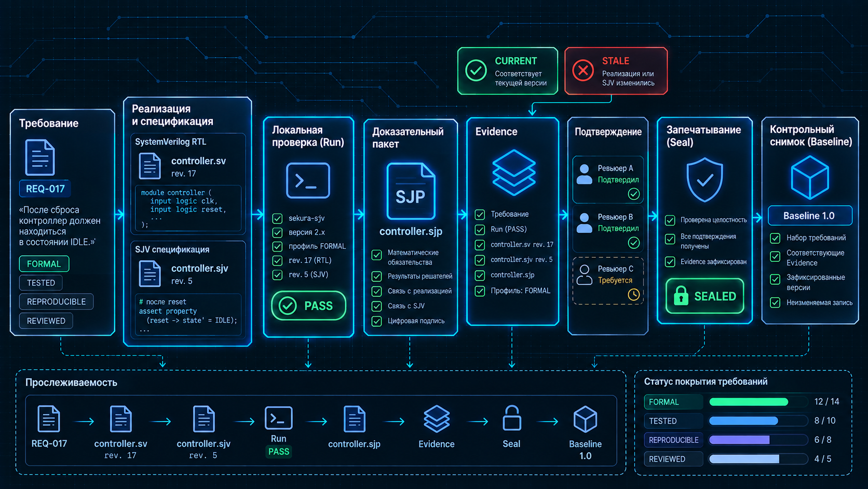Toggle the профиль FORMAL checkbox
Viewport: 868px width, 489px height.
[x=278, y=246]
